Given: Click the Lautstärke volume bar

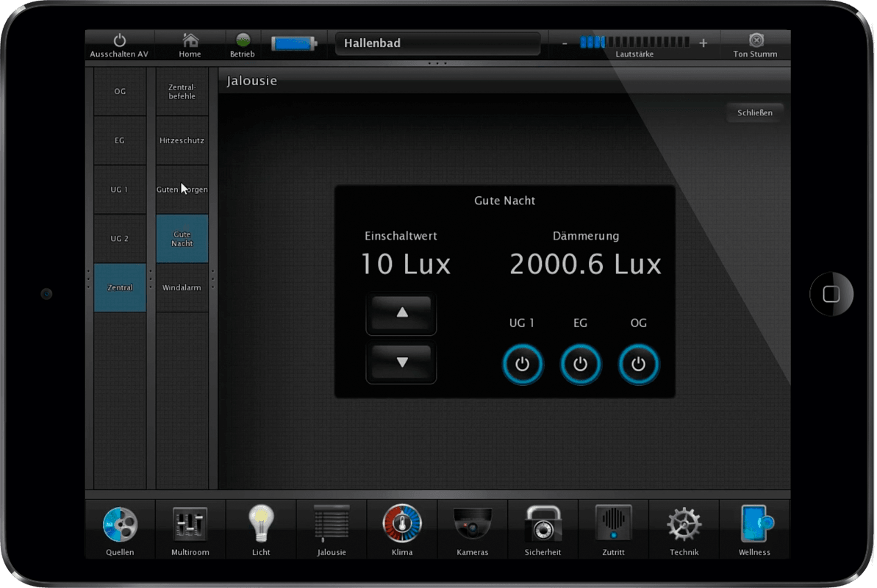Looking at the screenshot, I should click(634, 43).
